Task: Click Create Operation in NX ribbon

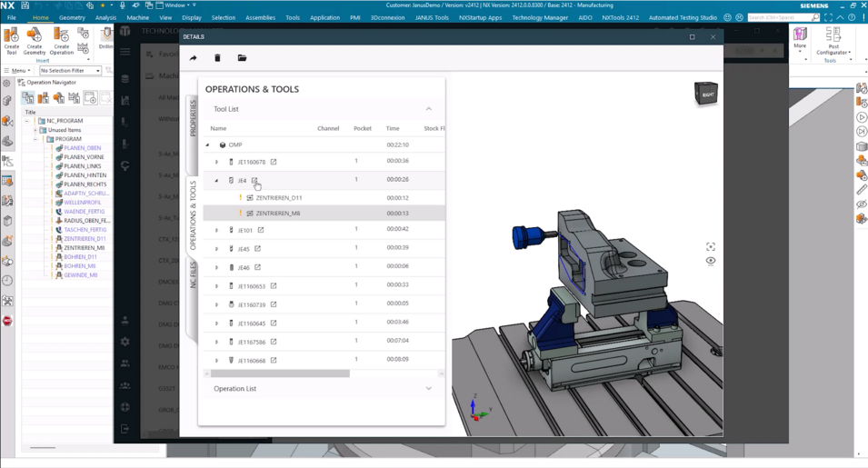Action: coord(62,41)
